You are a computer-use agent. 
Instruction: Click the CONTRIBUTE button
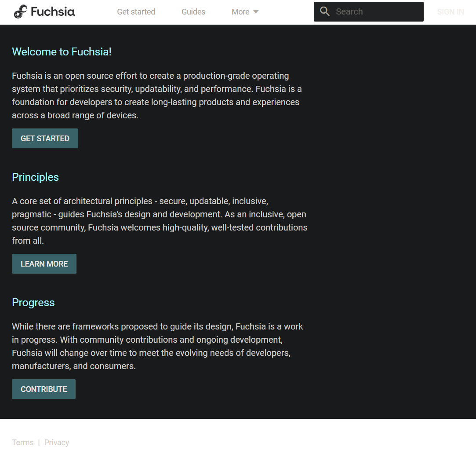point(44,389)
